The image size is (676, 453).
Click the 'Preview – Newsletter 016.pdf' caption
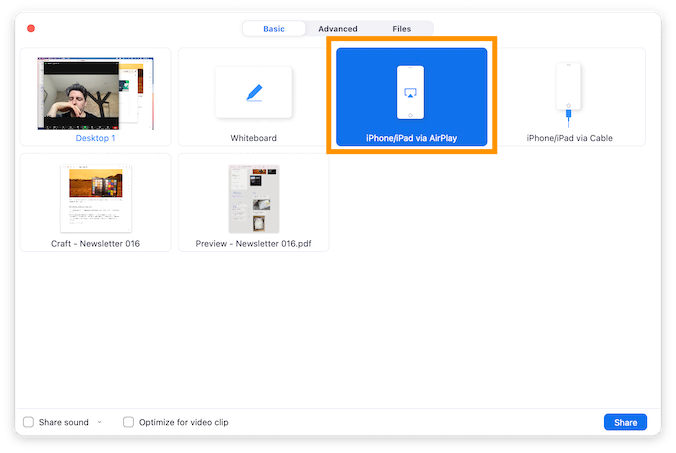click(254, 243)
